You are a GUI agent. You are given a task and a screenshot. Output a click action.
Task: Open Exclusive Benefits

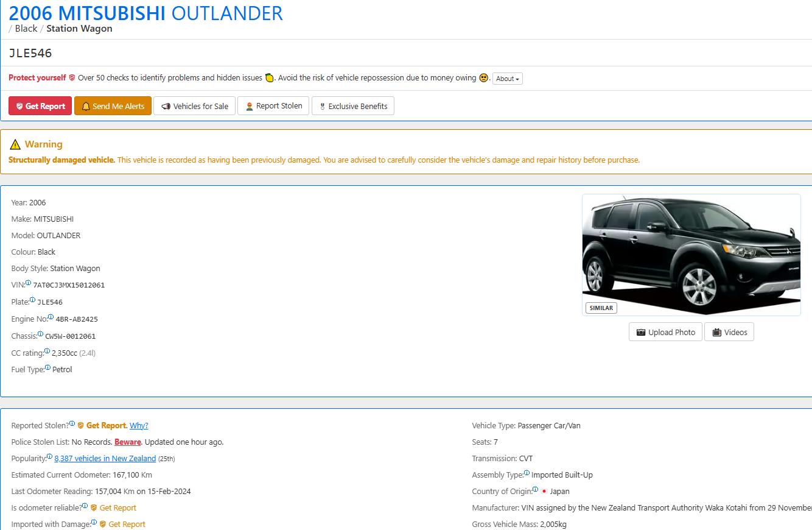[x=353, y=106]
